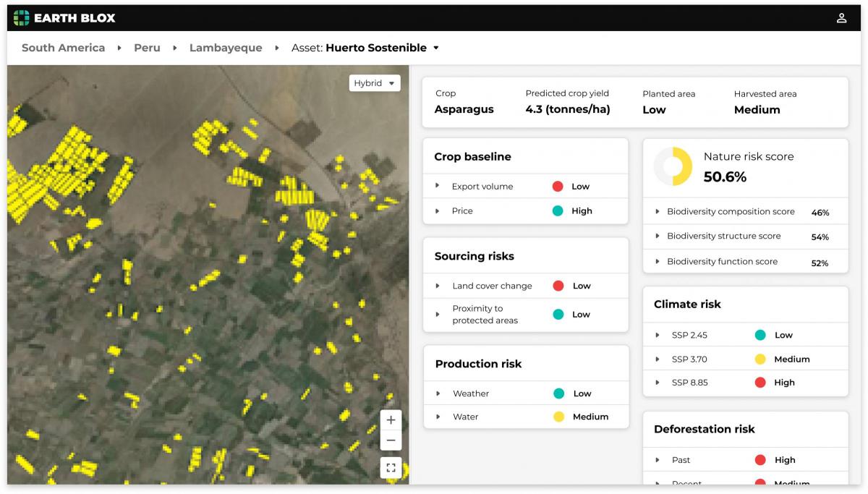Viewport: 868px width, 494px height.
Task: Click the Nature risk score donut chart
Action: [x=673, y=167]
